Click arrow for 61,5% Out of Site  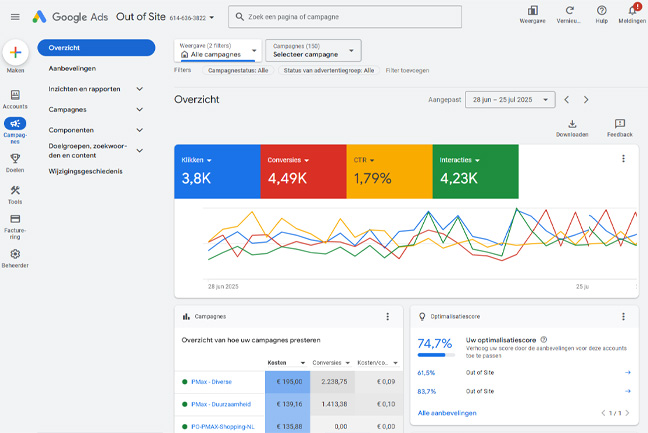click(x=628, y=373)
